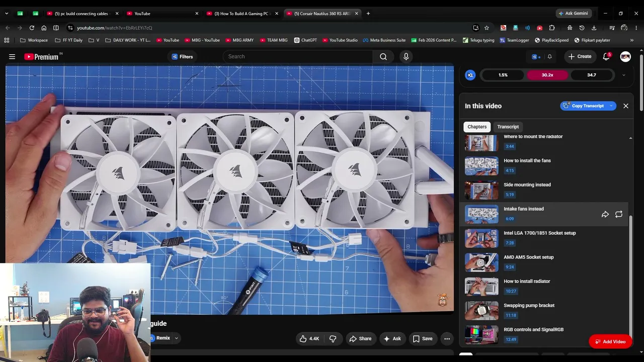Dislike the video with thumbs down
The image size is (644, 362).
click(x=333, y=339)
